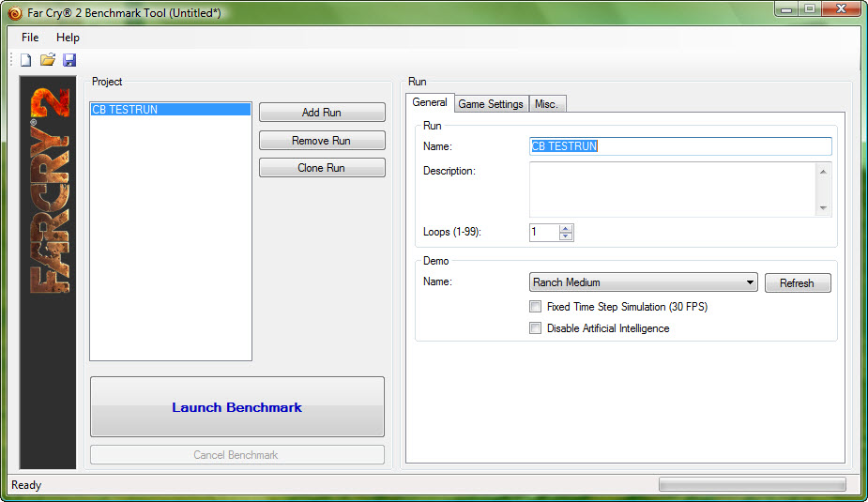
Task: Maximize the Benchmark Tool window
Action: tap(810, 9)
